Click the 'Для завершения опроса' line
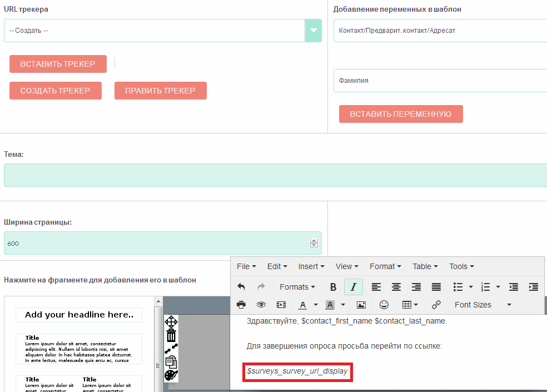 click(x=344, y=346)
